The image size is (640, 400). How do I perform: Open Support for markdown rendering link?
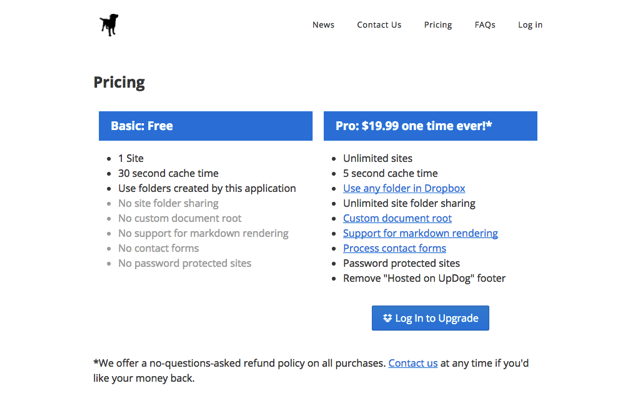point(420,233)
